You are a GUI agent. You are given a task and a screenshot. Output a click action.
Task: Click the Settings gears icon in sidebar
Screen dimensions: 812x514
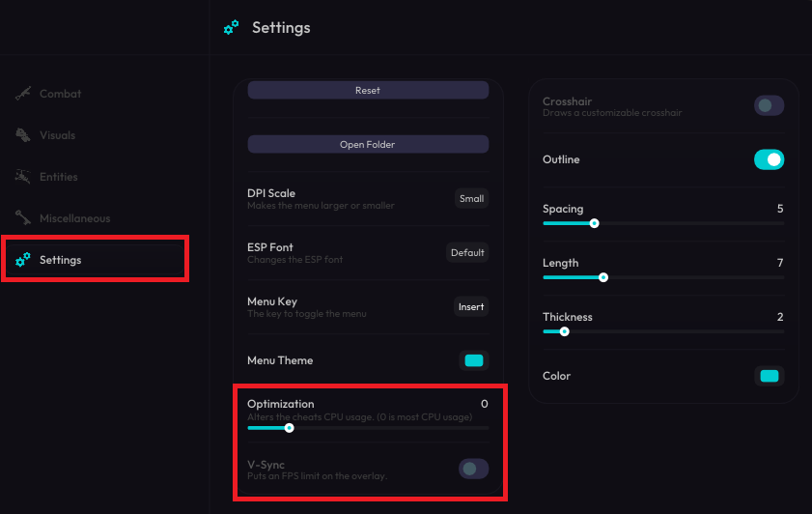click(x=23, y=260)
